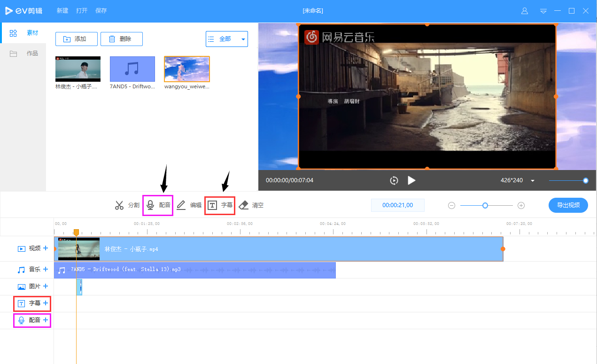Image resolution: width=597 pixels, height=364 pixels.
Task: Clear the timeline with 清空 tool
Action: [251, 205]
